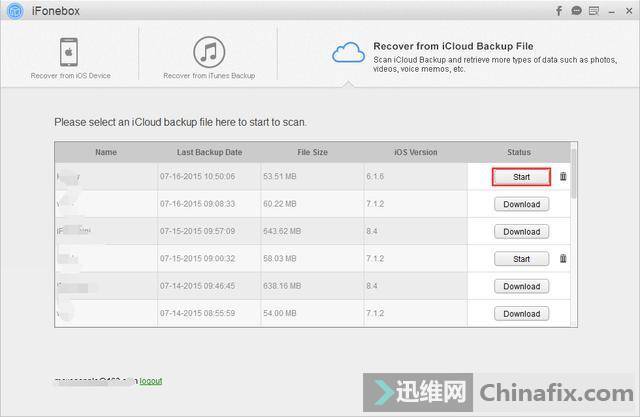Download the 54.00 MB backup
Screen dimensions: 640x417
click(x=521, y=314)
